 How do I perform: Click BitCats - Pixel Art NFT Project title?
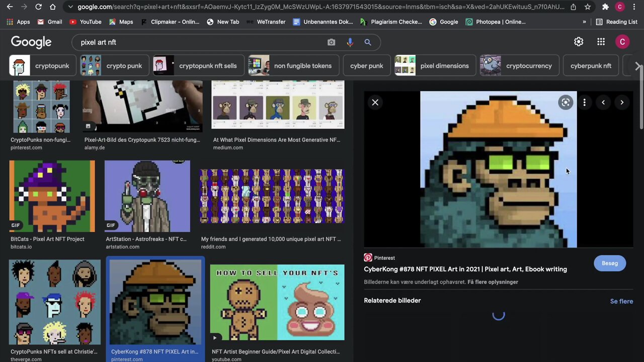tap(47, 239)
